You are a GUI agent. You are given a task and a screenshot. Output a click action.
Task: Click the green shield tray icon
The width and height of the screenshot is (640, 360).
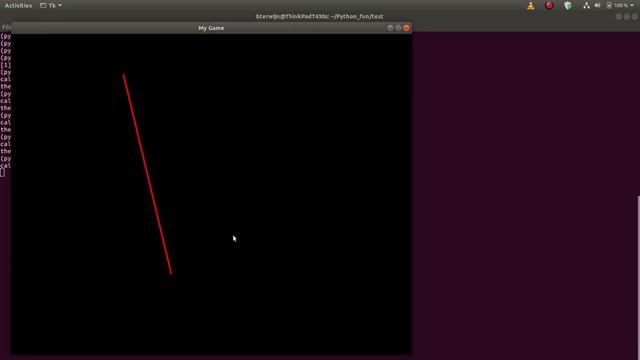click(x=568, y=6)
